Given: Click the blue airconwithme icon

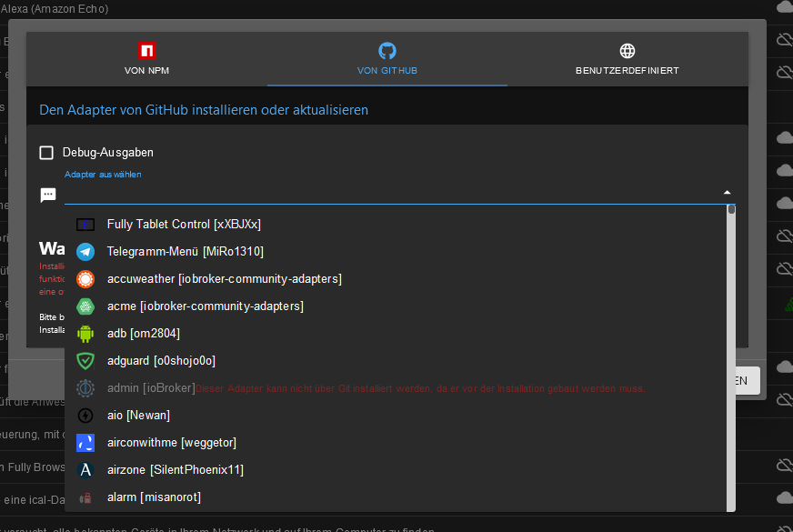Looking at the screenshot, I should click(85, 443).
